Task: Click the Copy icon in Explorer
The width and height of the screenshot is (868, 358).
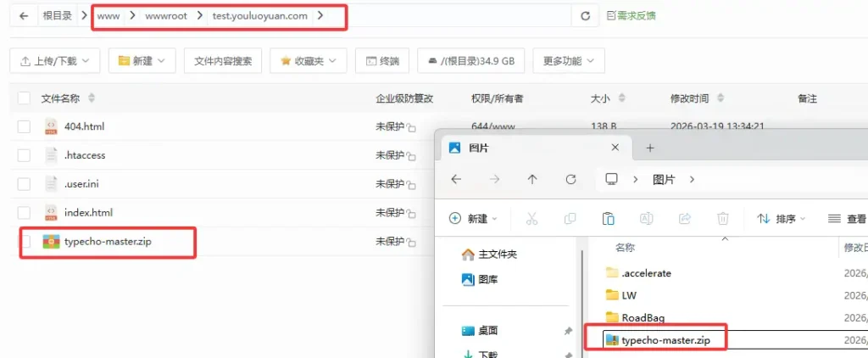Action: pyautogui.click(x=570, y=219)
